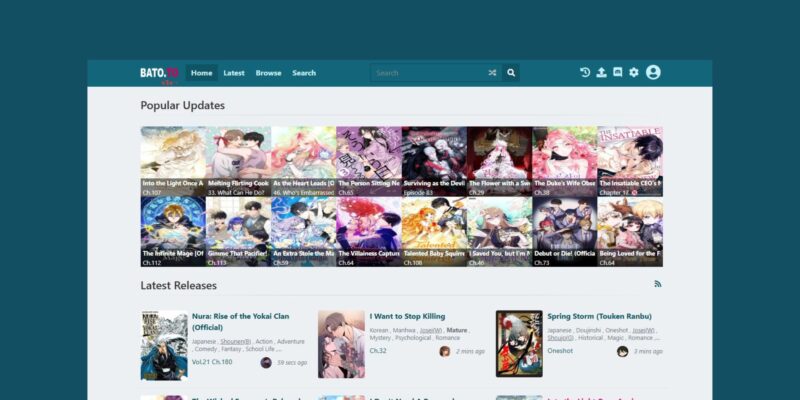Select the Home tab
Viewport: 800px width, 400px height.
[x=202, y=73]
